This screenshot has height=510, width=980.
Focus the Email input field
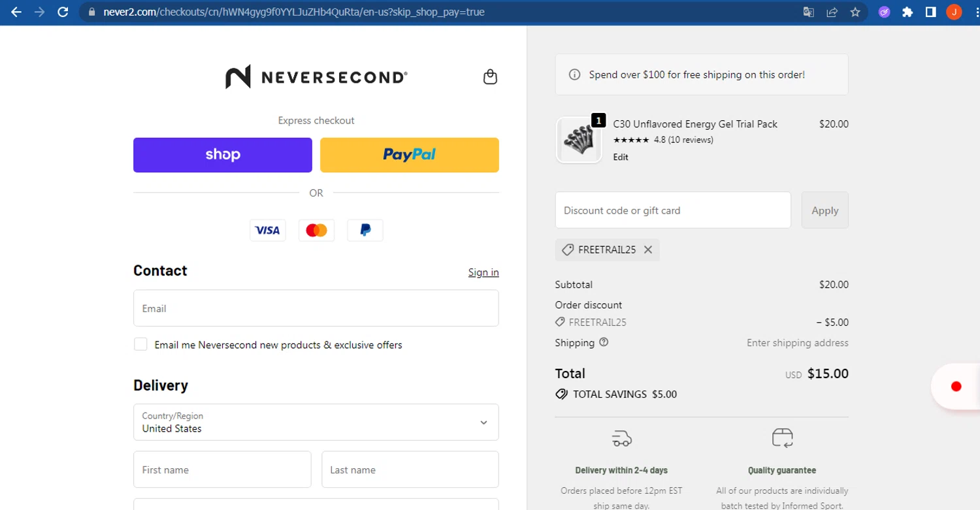(316, 308)
